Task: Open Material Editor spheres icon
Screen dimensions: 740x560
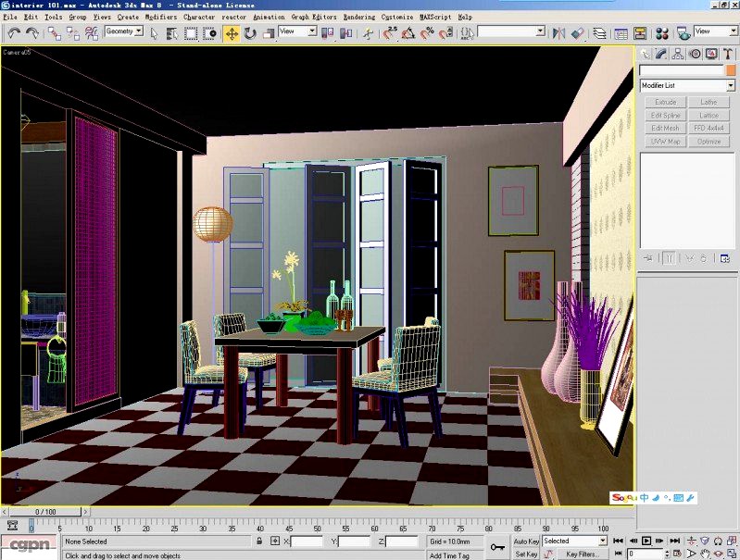Action: [662, 33]
